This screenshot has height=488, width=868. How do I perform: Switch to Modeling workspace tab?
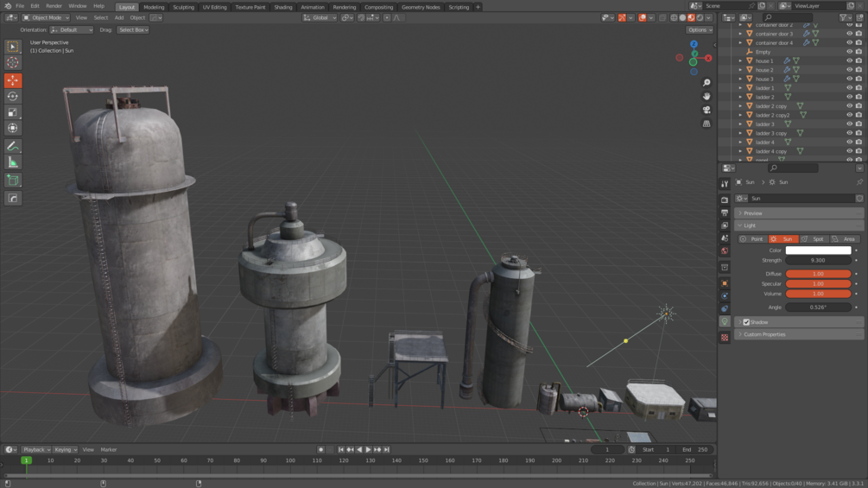coord(154,7)
